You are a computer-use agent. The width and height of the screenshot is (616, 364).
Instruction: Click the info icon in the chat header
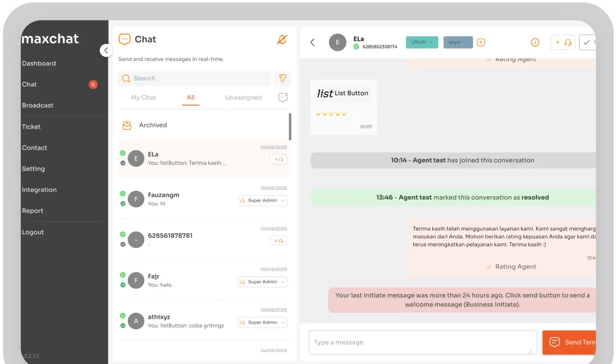[535, 42]
